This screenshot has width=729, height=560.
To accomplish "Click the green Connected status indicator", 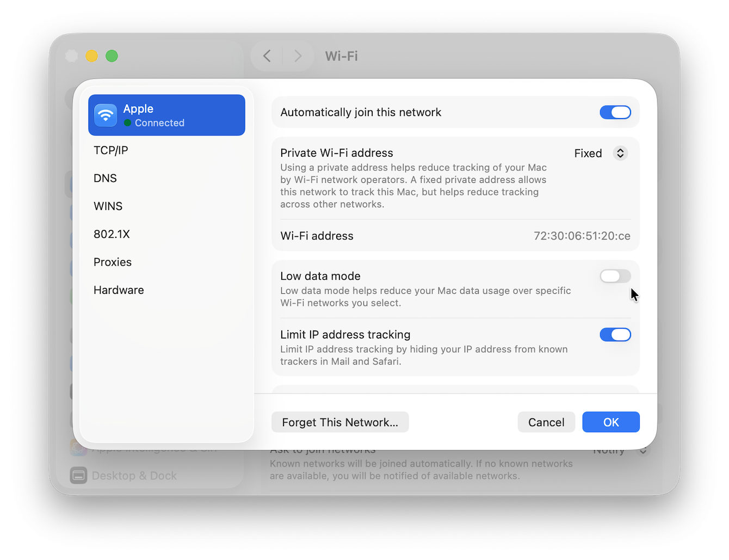I will click(128, 123).
